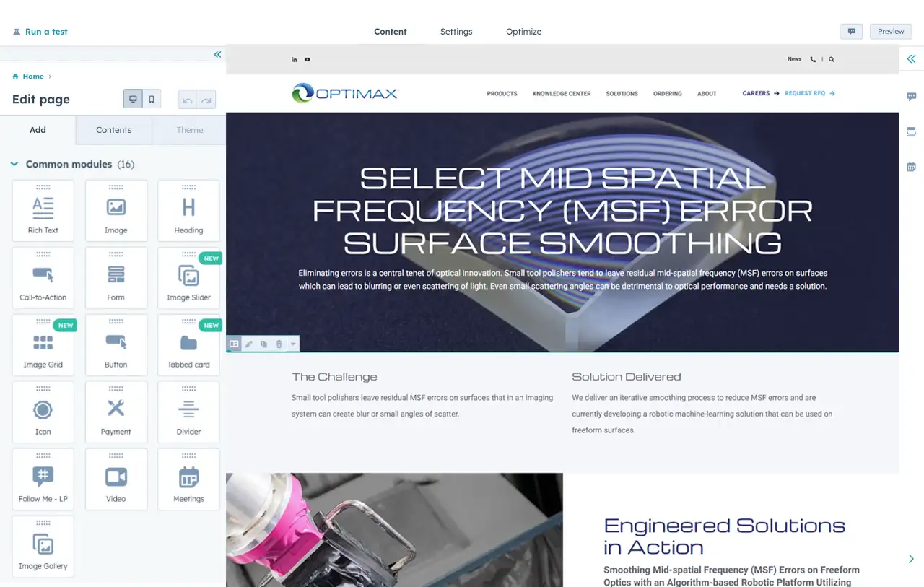The image size is (924, 587).
Task: Open the SOLUTIONS nav item
Action: (x=622, y=94)
